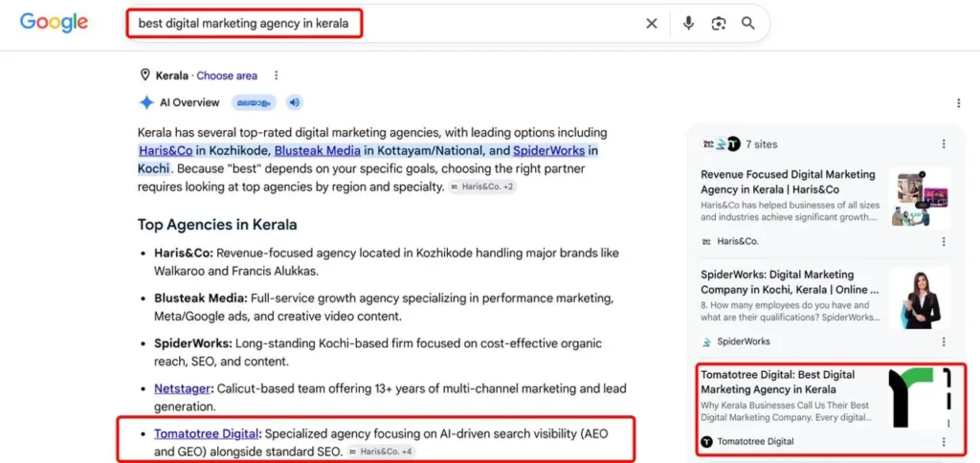Click Tomatotree Digital source name under third card
The image size is (980, 463).
(x=756, y=442)
